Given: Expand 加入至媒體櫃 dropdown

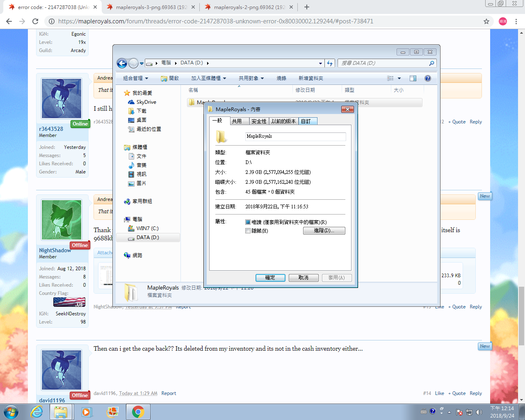Looking at the screenshot, I should coord(209,78).
